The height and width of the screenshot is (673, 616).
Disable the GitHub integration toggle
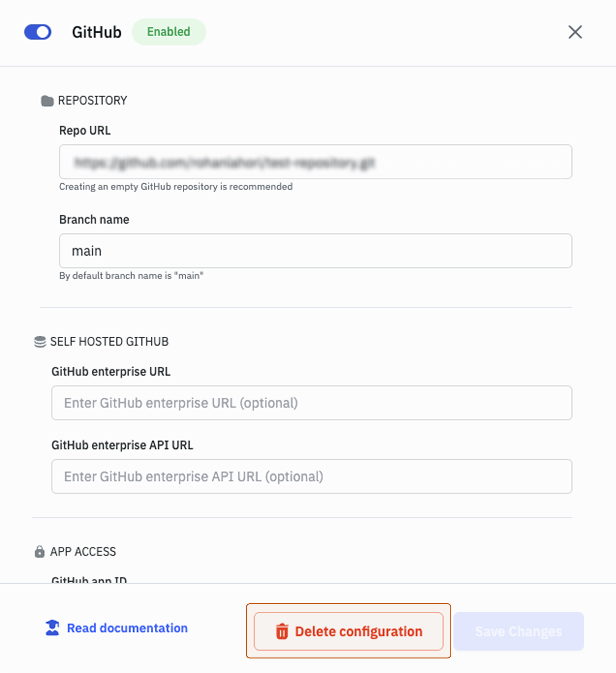[37, 32]
